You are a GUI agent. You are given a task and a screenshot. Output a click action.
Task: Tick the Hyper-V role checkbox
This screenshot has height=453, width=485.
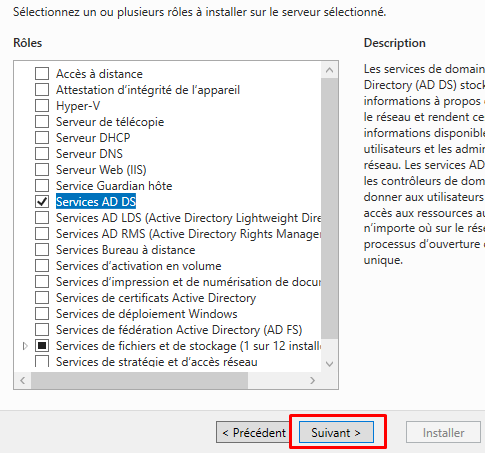tap(42, 105)
